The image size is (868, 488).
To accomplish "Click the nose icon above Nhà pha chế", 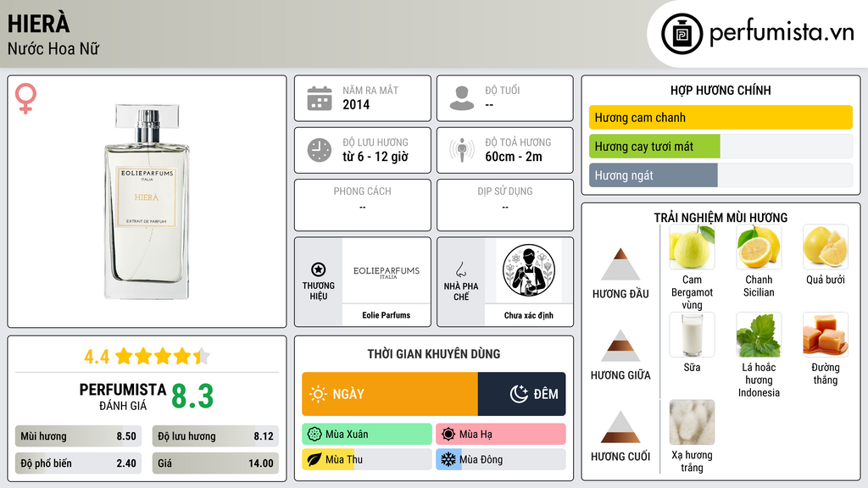I will click(x=460, y=269).
